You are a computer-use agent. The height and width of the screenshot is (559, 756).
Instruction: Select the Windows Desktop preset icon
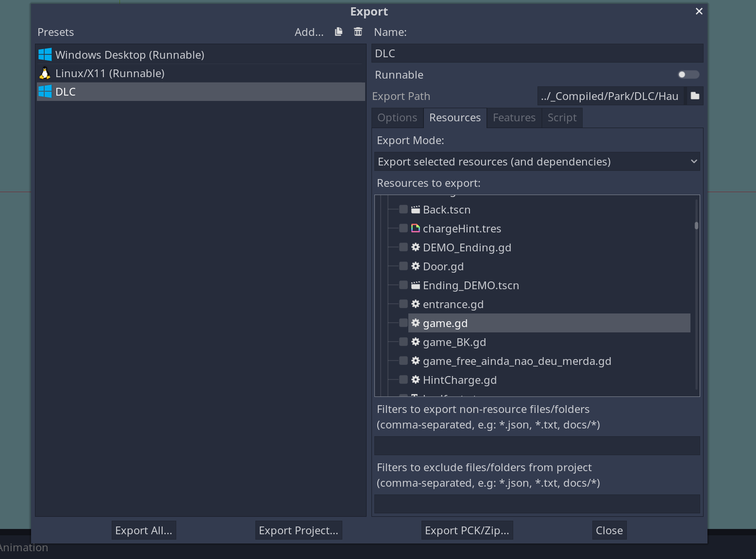45,54
